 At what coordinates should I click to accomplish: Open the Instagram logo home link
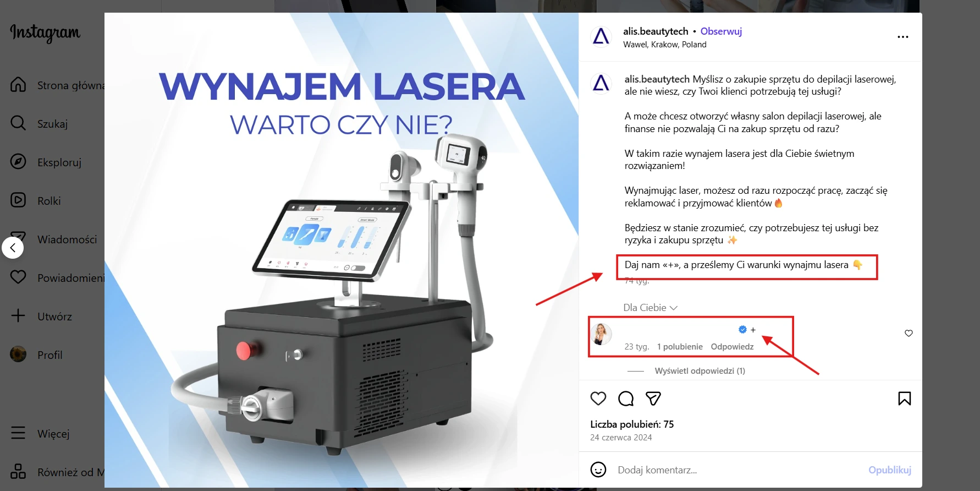click(x=45, y=33)
